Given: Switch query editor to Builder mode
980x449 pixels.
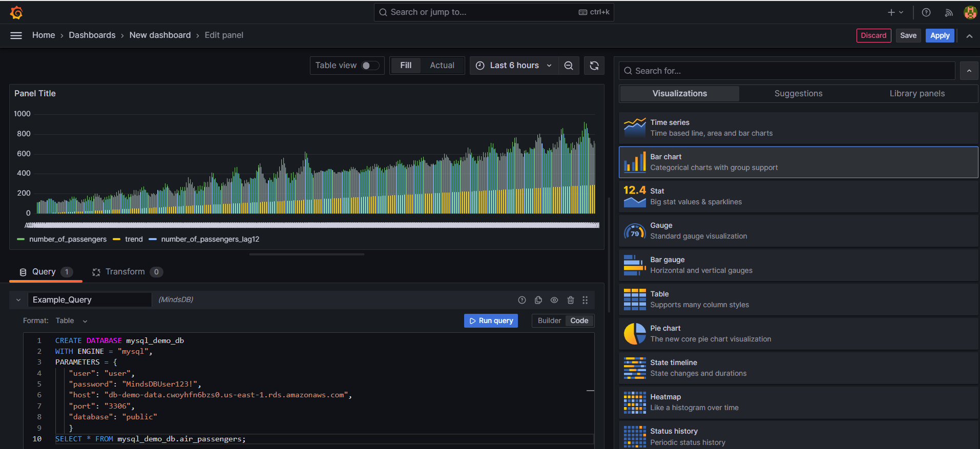Looking at the screenshot, I should click(x=549, y=320).
